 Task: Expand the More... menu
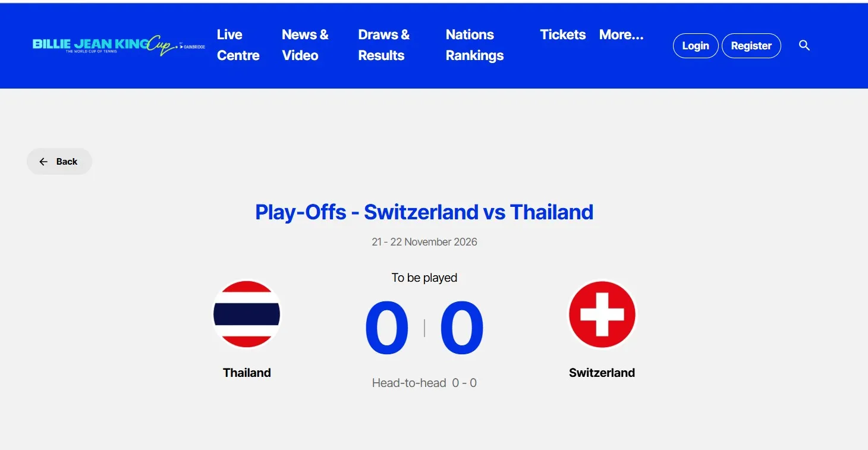[x=621, y=34]
